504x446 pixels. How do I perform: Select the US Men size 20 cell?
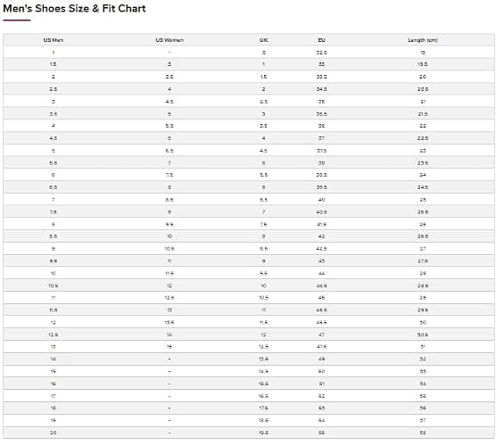click(54, 433)
